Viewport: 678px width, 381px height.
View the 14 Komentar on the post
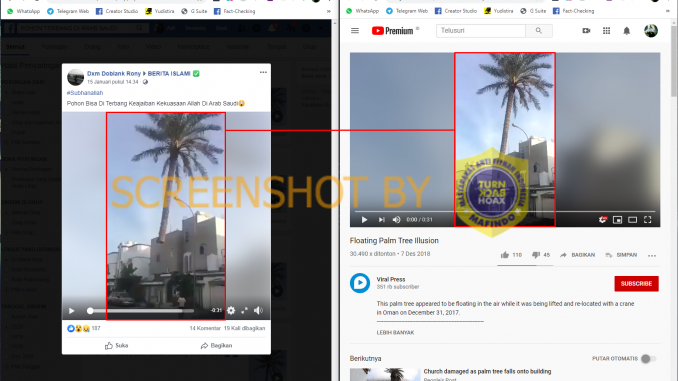tap(205, 328)
